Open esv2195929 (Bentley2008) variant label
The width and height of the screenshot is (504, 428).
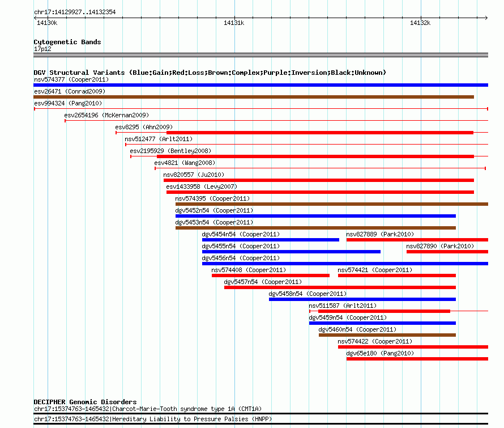170,151
